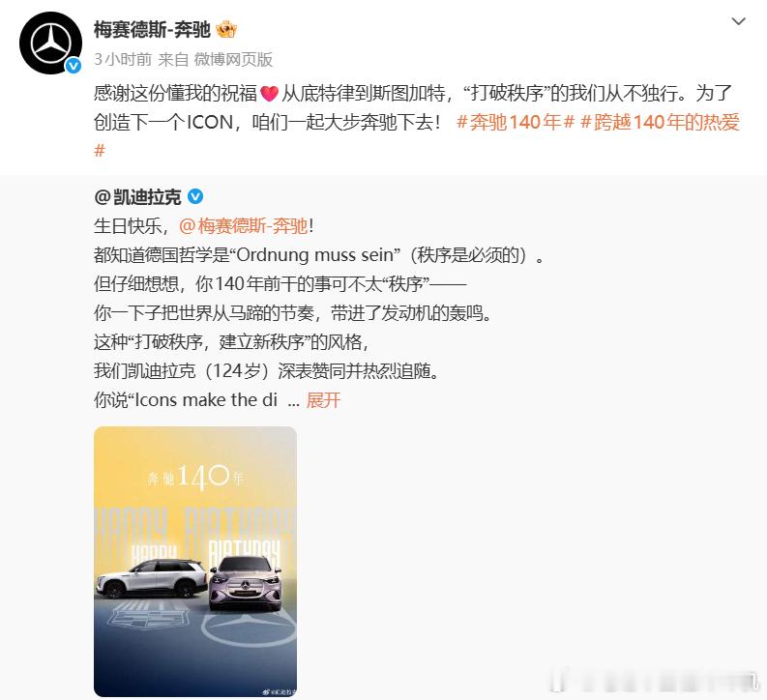Expand full text with 展开
The width and height of the screenshot is (767, 700).
coord(323,400)
